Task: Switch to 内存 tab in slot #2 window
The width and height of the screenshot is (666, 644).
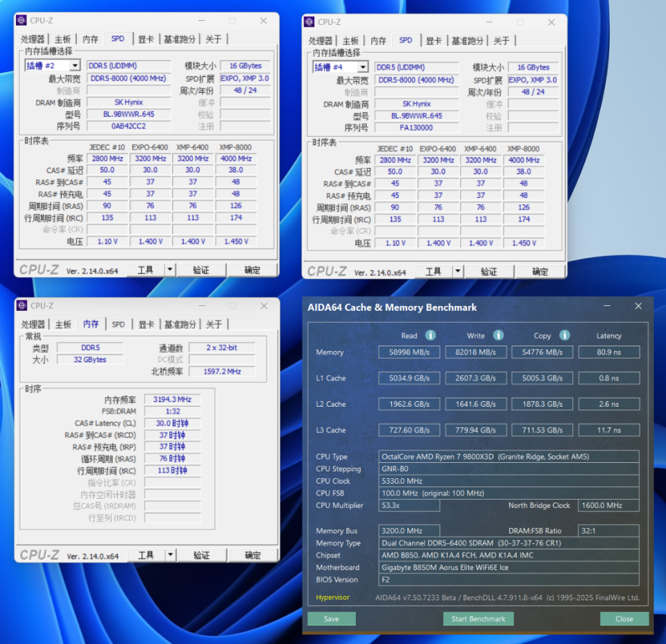Action: 90,39
